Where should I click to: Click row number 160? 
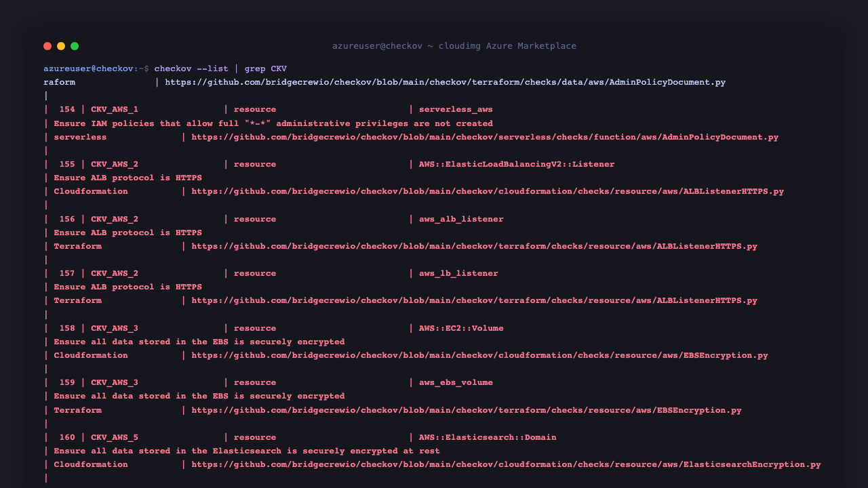(67, 437)
